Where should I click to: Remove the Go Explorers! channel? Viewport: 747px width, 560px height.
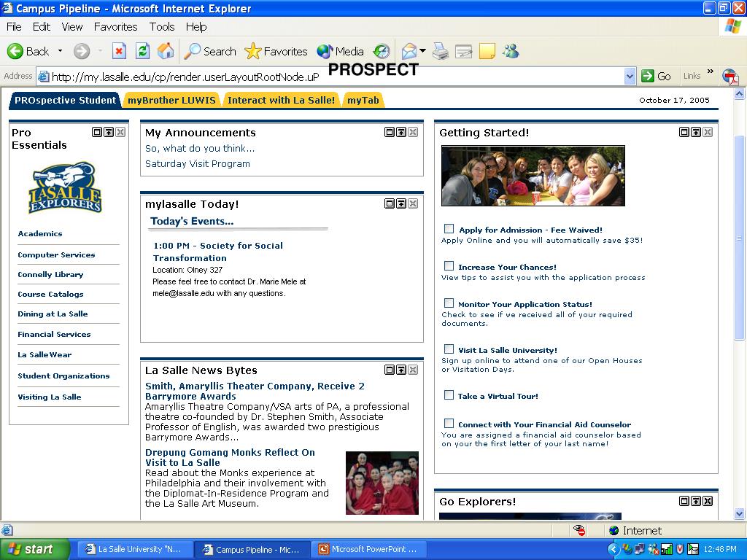tap(708, 500)
